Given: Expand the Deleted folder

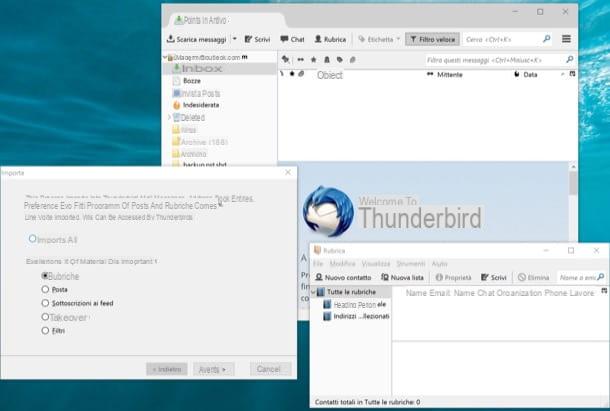Looking at the screenshot, I should click(x=169, y=117).
